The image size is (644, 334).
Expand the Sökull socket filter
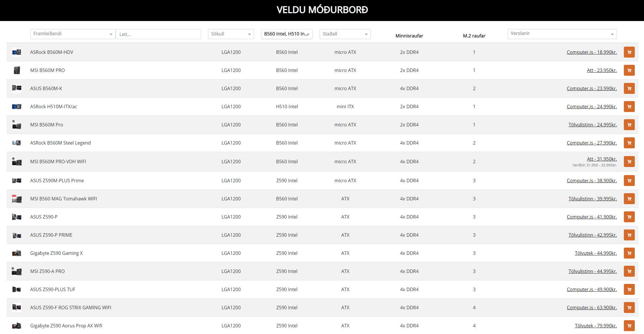click(231, 34)
